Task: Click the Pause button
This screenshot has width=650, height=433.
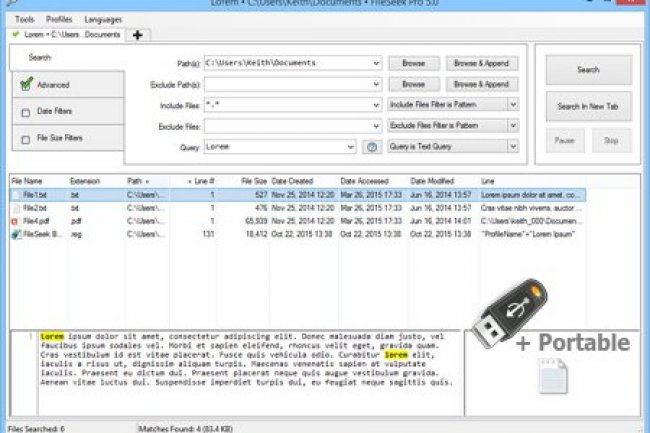Action: pos(565,140)
